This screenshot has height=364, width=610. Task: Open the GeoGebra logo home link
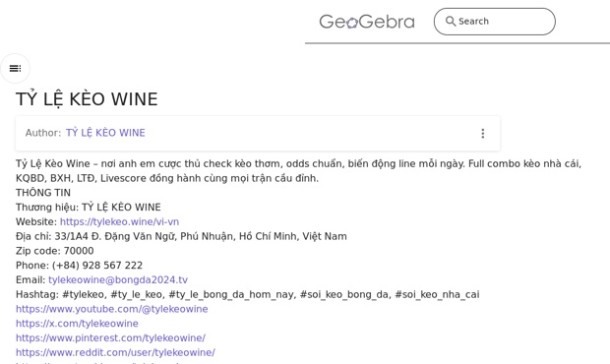click(367, 22)
